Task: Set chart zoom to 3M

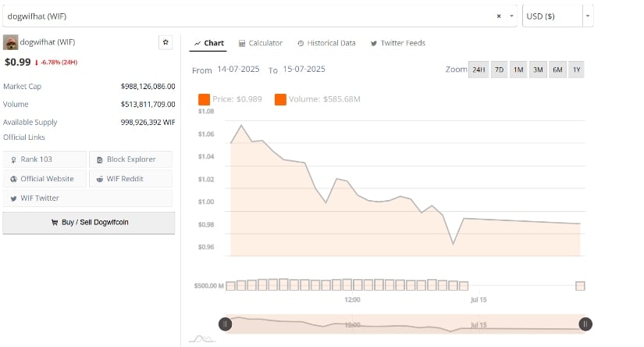Action: pyautogui.click(x=538, y=70)
